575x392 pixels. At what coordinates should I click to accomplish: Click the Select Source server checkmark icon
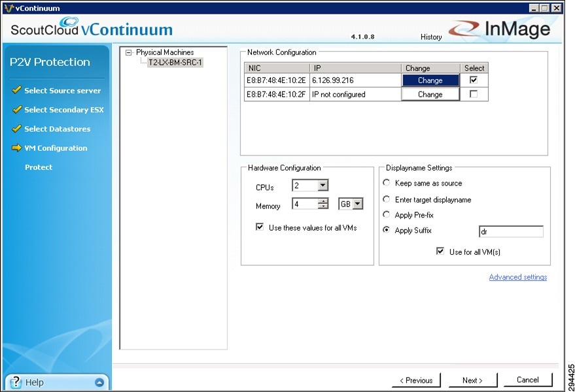point(16,90)
